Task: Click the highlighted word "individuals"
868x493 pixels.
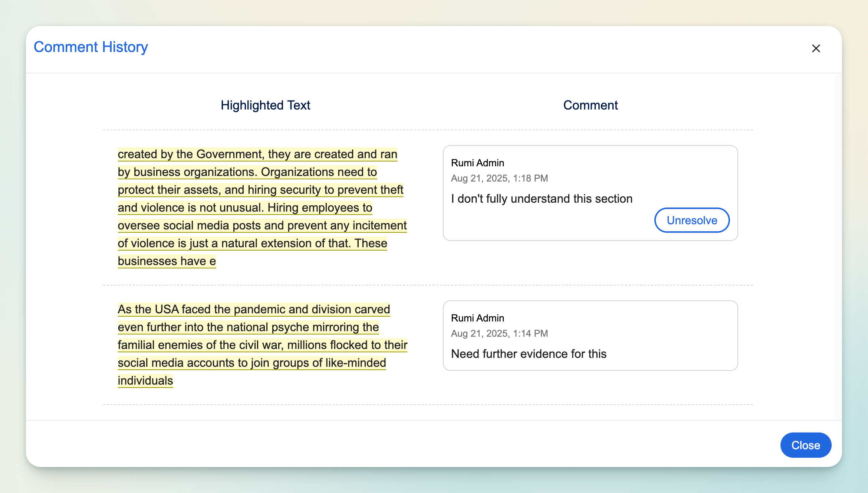Action: (145, 381)
